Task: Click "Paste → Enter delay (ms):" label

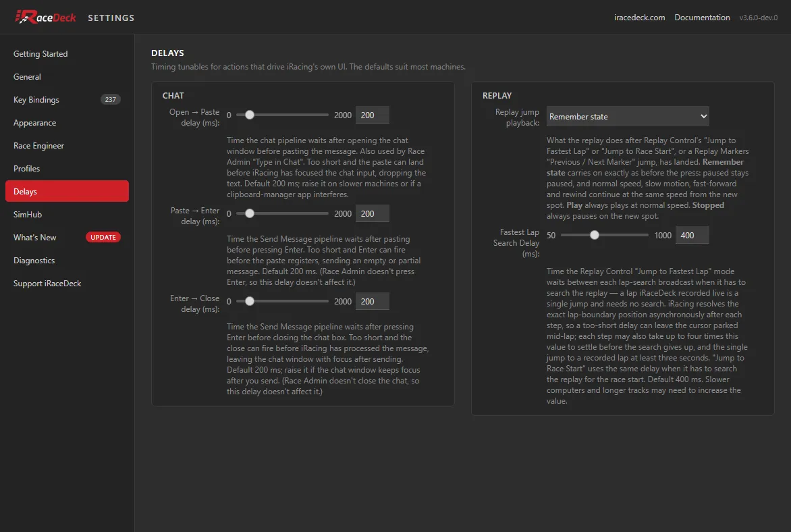Action: tap(195, 215)
